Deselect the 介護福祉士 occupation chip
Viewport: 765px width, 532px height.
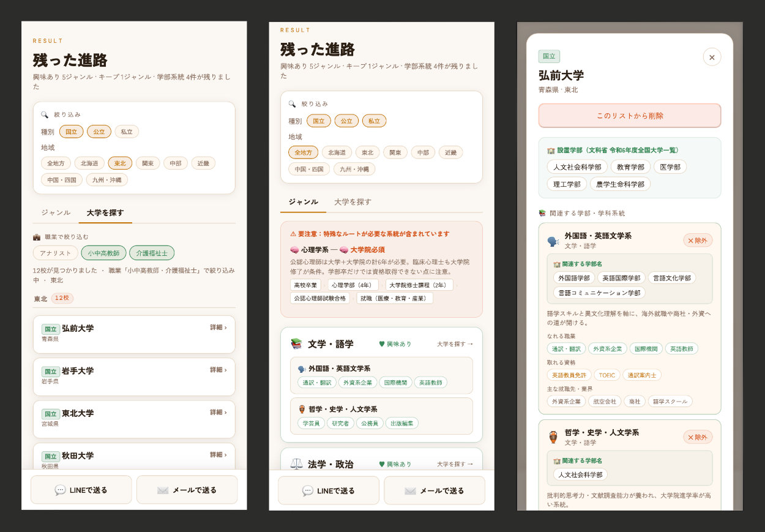coord(151,253)
